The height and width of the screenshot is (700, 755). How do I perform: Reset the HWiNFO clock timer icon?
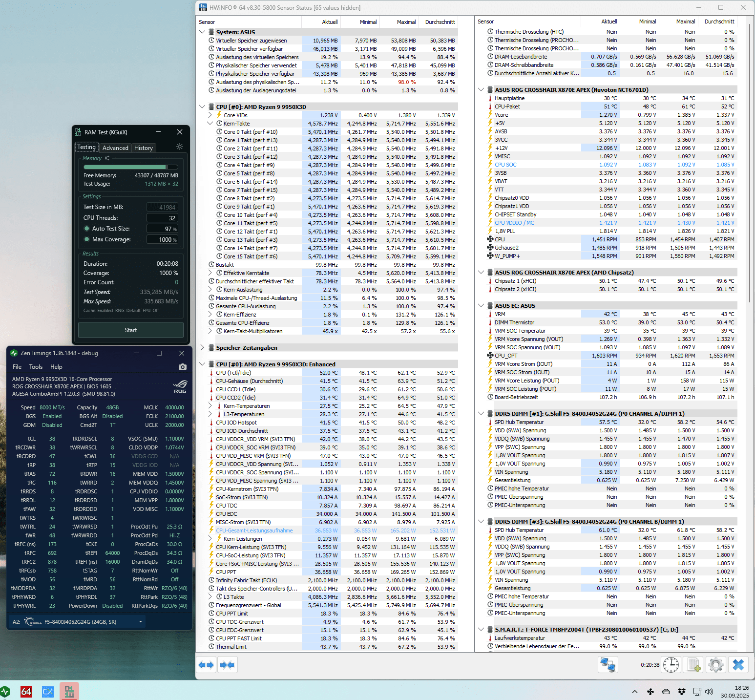pyautogui.click(x=671, y=665)
